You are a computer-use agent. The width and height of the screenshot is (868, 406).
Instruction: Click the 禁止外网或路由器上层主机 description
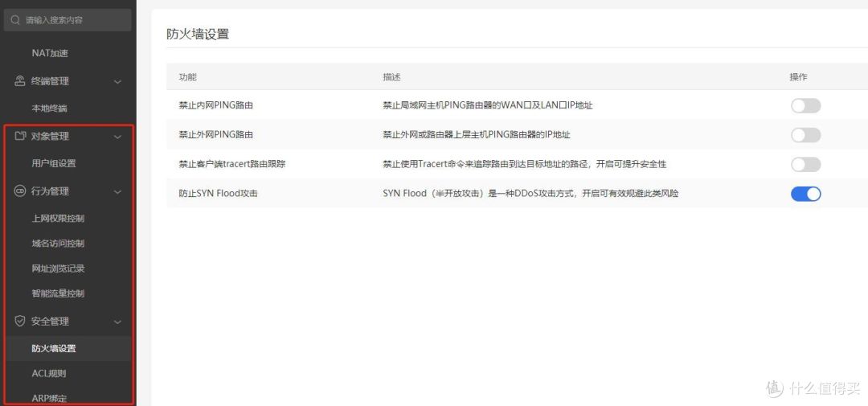click(477, 134)
